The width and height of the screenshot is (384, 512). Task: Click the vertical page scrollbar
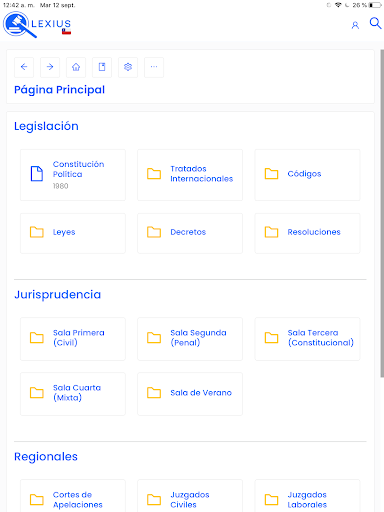click(382, 213)
